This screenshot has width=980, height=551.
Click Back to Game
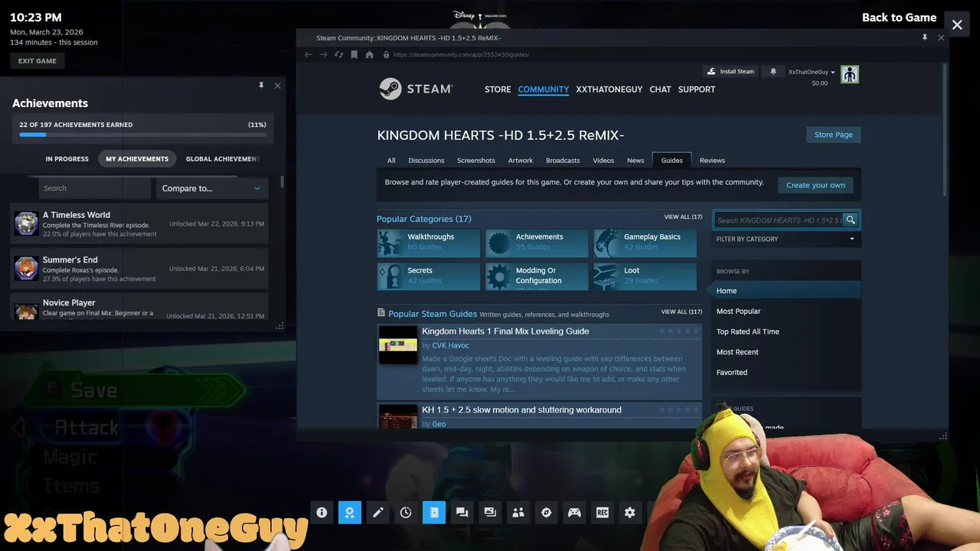click(x=899, y=18)
